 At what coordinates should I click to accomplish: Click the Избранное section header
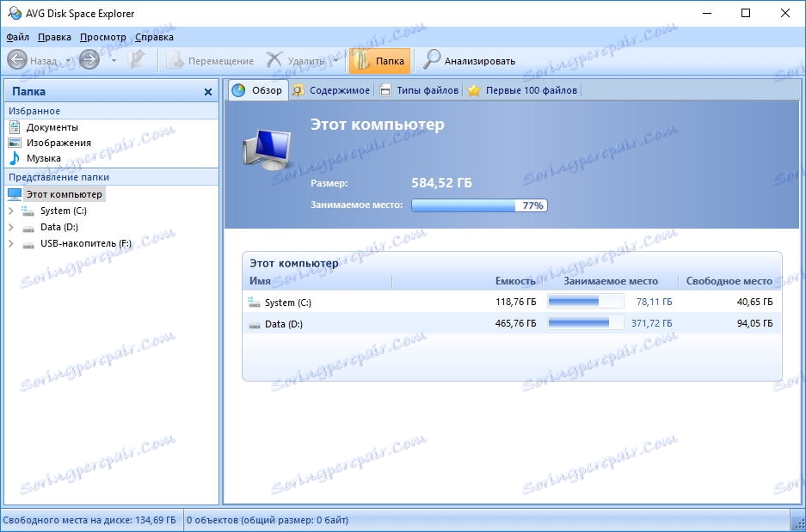point(34,111)
